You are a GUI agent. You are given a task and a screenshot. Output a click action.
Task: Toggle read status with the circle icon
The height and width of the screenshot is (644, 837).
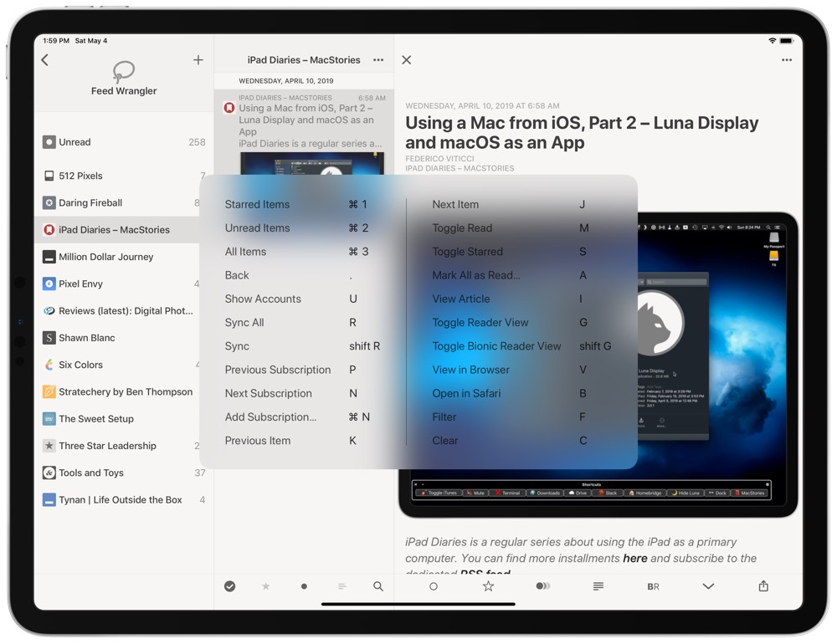point(434,586)
